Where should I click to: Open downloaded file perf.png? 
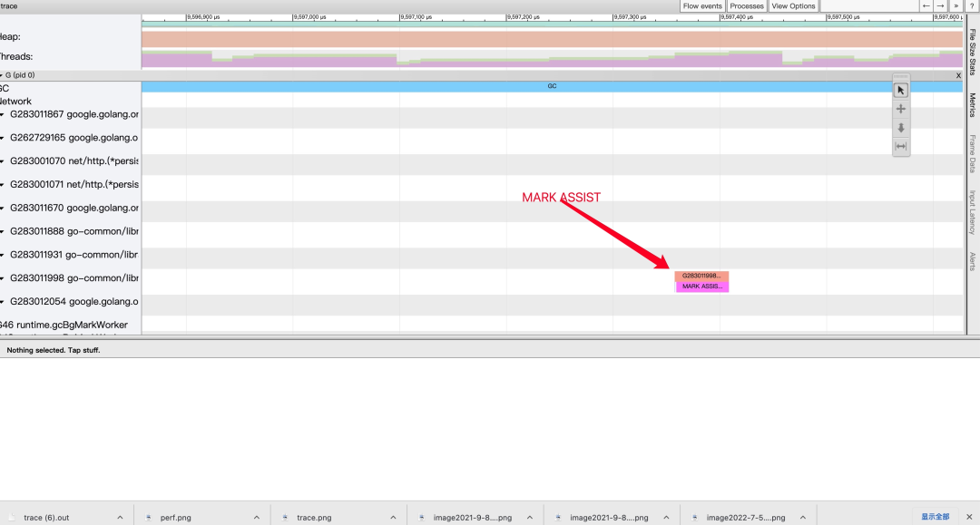point(176,518)
